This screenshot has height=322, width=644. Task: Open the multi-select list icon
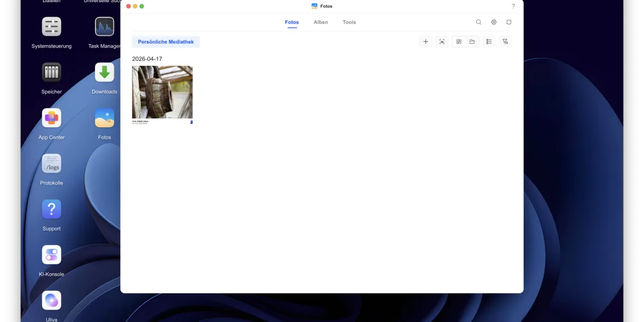[x=489, y=41]
